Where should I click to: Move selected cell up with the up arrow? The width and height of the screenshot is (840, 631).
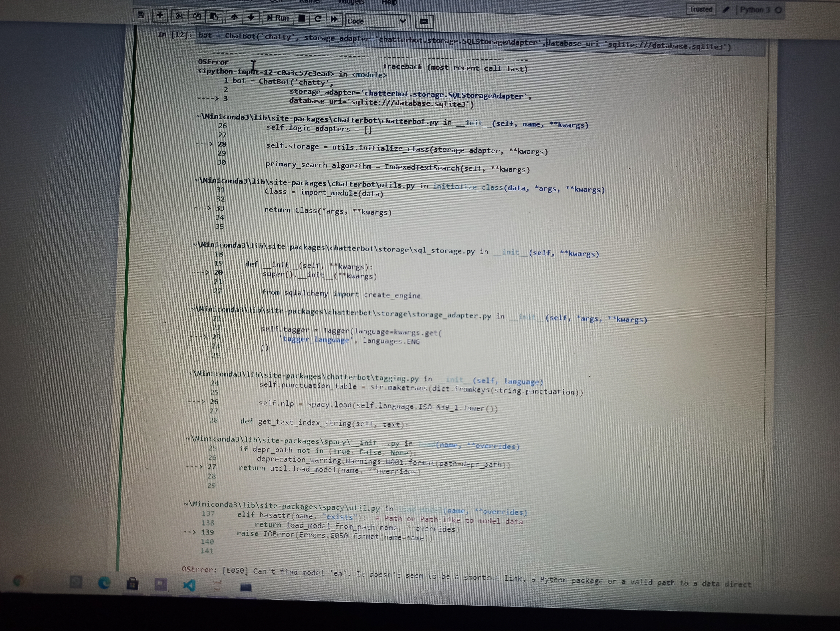pos(234,17)
